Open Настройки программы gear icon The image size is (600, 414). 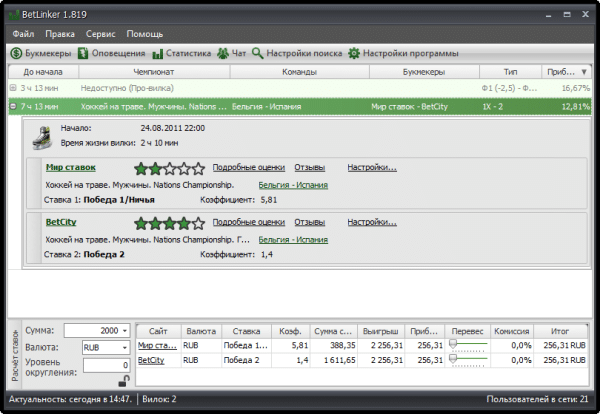(x=353, y=53)
